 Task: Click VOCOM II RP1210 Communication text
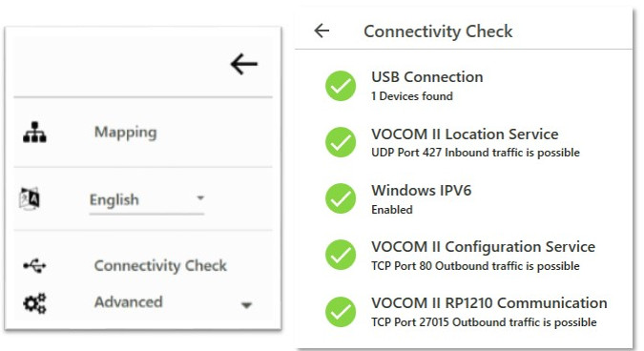(489, 303)
